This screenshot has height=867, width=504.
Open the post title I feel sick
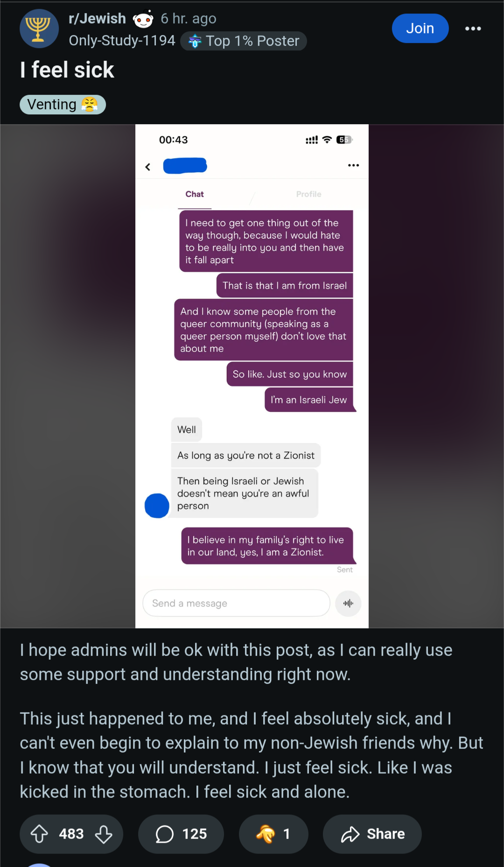click(x=67, y=70)
